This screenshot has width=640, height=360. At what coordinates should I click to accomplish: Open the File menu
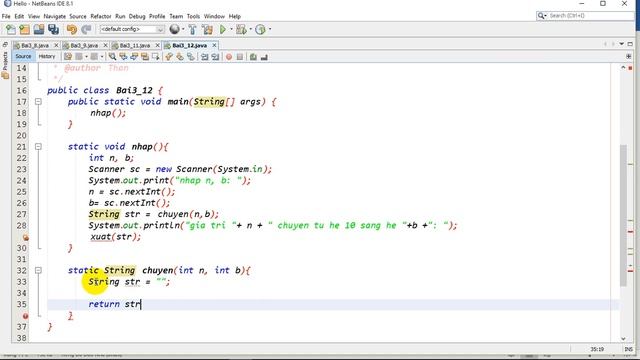pyautogui.click(x=6, y=16)
